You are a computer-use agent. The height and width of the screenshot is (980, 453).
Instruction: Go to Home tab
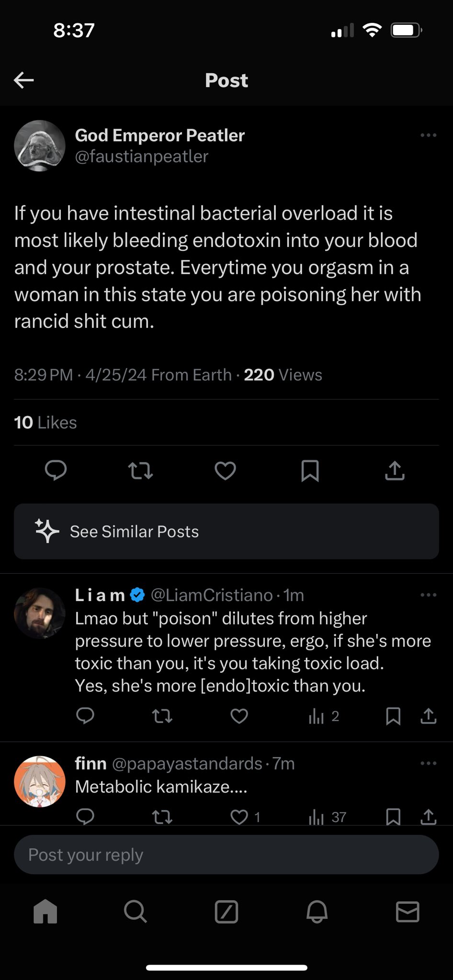pyautogui.click(x=45, y=911)
